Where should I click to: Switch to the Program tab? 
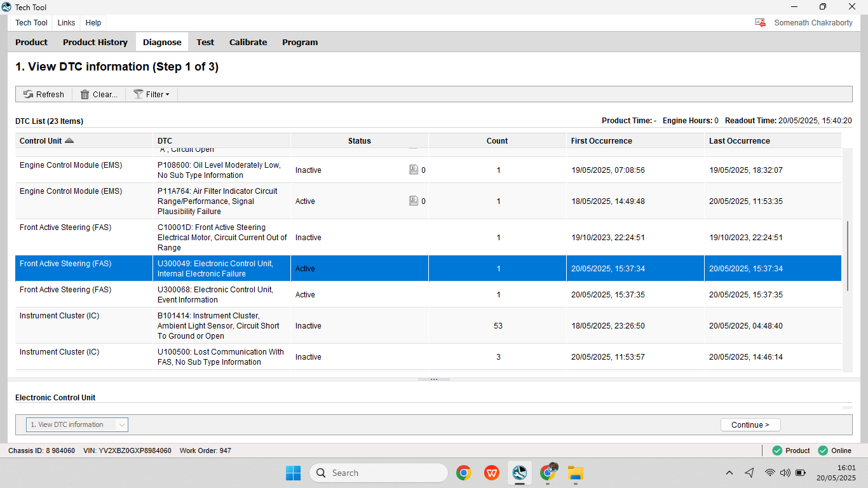coord(300,42)
